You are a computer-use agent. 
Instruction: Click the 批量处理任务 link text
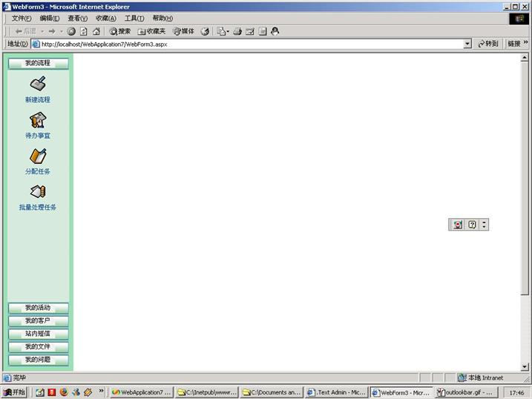click(38, 207)
